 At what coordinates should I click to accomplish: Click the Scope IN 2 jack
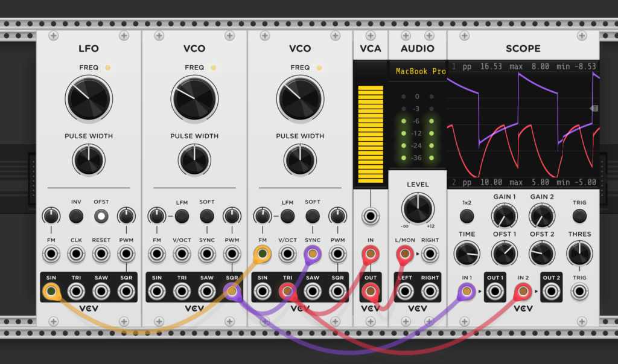pyautogui.click(x=523, y=292)
